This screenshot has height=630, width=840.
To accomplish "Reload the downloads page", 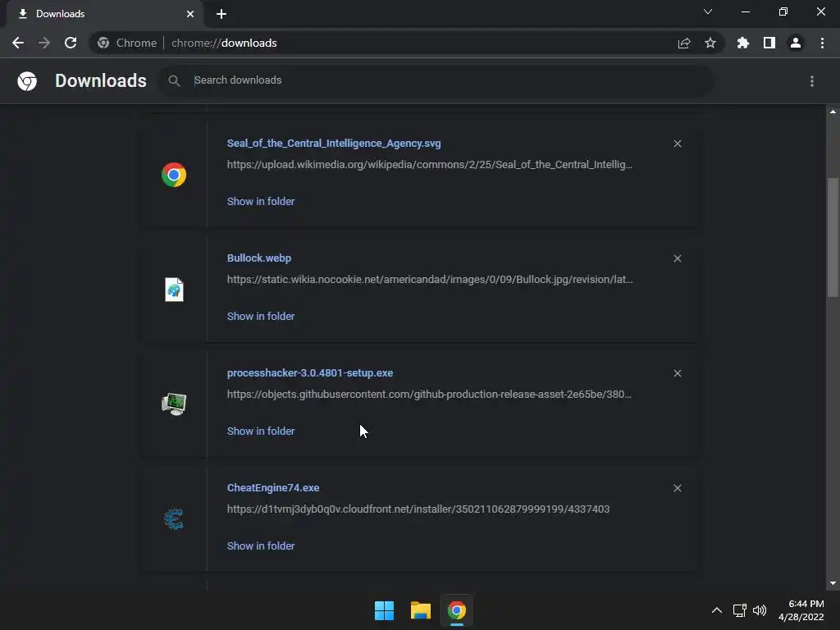I will [71, 43].
